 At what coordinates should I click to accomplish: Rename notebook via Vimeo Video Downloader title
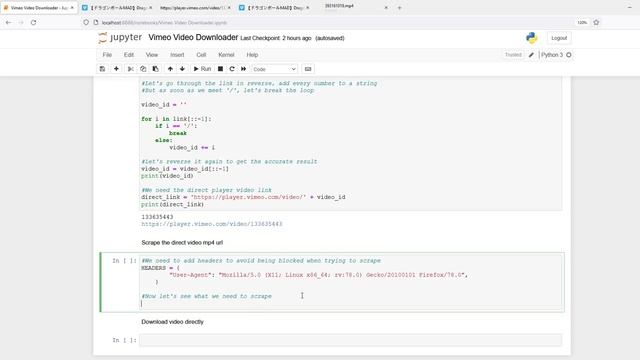click(193, 38)
